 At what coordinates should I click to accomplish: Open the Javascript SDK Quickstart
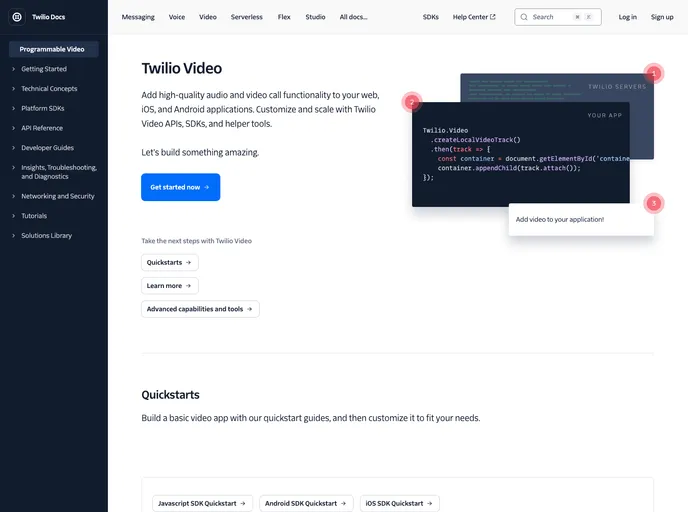[x=202, y=503]
